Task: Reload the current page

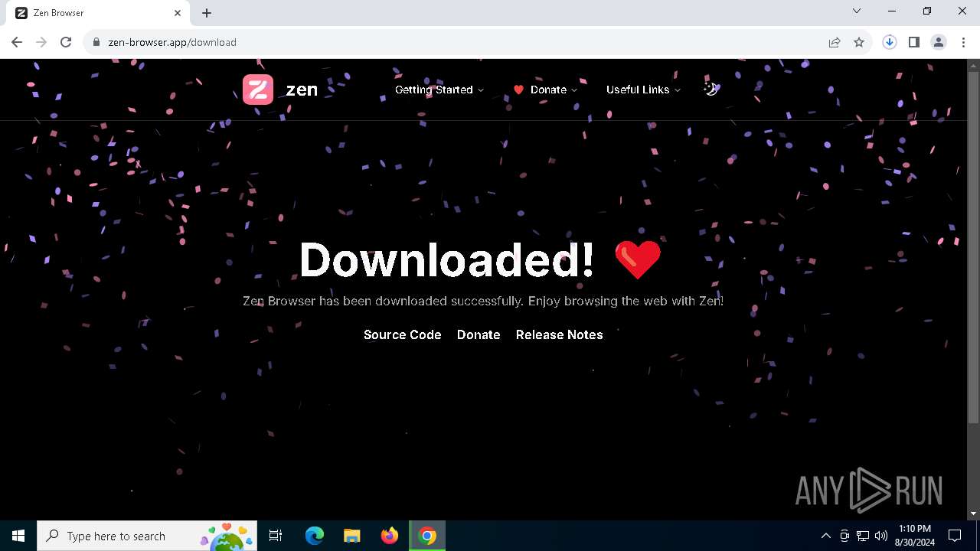Action: click(x=66, y=42)
